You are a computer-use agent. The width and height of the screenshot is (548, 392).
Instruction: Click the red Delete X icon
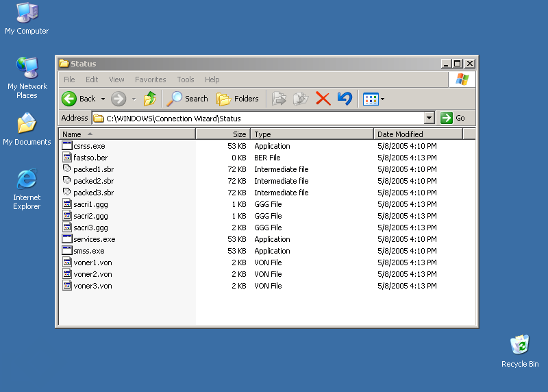[323, 99]
